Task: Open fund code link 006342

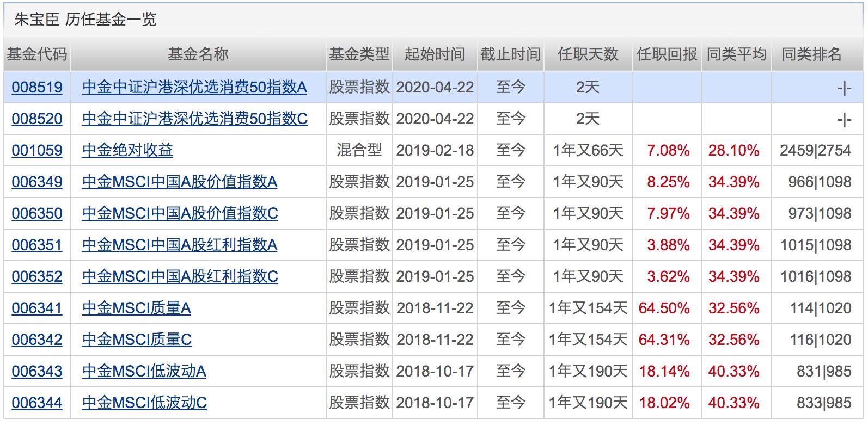Action: tap(37, 340)
